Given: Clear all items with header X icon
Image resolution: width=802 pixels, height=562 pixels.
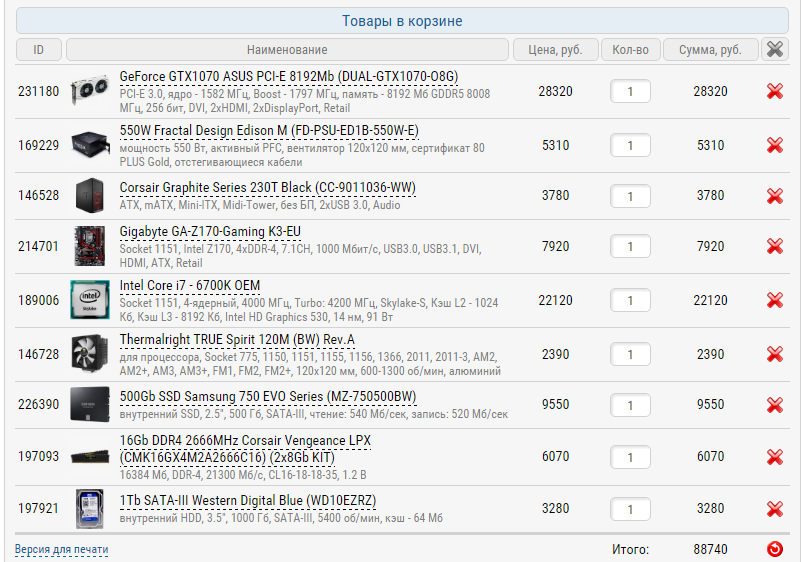Looking at the screenshot, I should pyautogui.click(x=775, y=50).
